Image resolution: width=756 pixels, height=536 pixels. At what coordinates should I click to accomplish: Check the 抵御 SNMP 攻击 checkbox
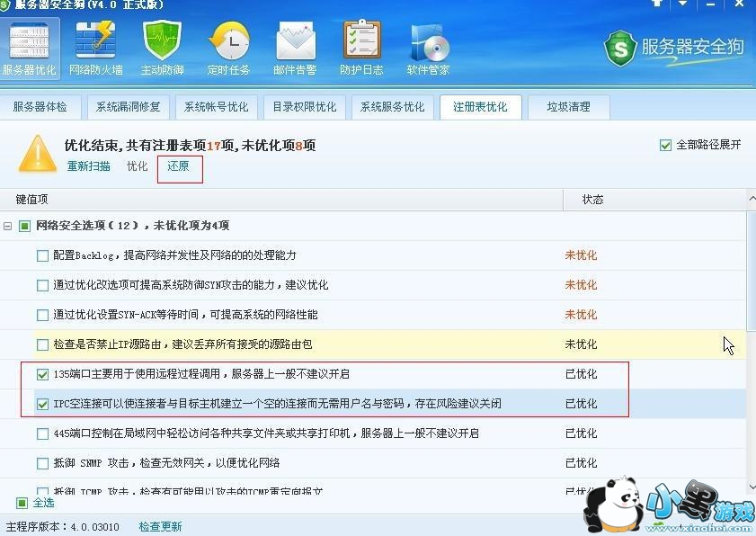coord(42,464)
